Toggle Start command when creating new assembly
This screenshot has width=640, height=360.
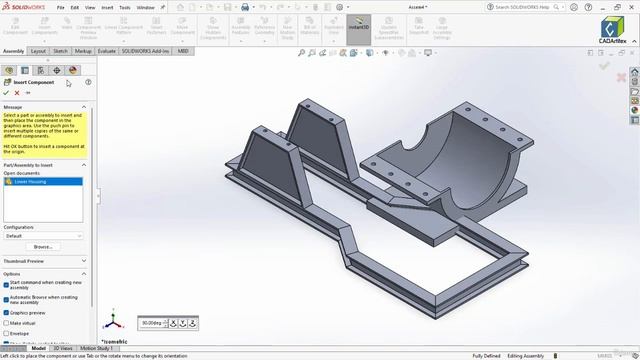pos(6,285)
